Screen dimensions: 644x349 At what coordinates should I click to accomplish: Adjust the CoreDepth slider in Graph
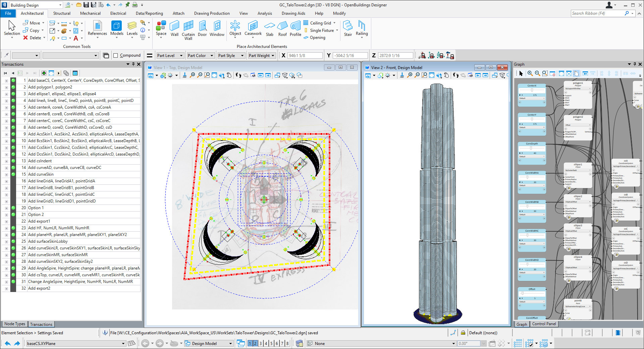click(531, 148)
